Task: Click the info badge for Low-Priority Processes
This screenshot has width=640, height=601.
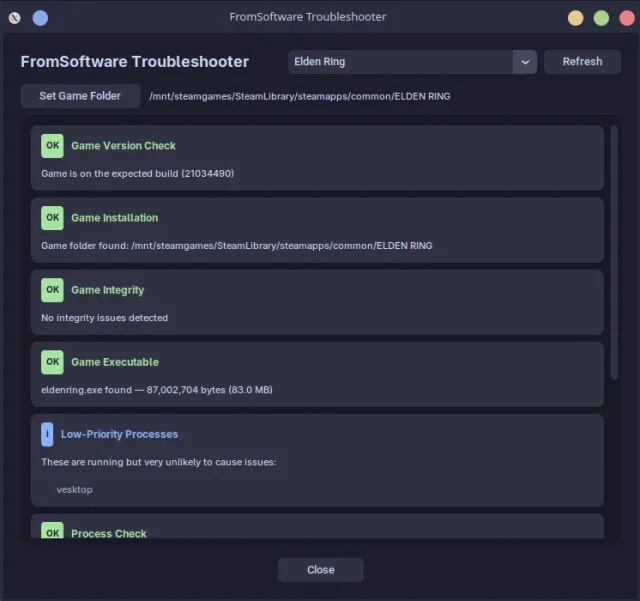Action: pyautogui.click(x=47, y=434)
